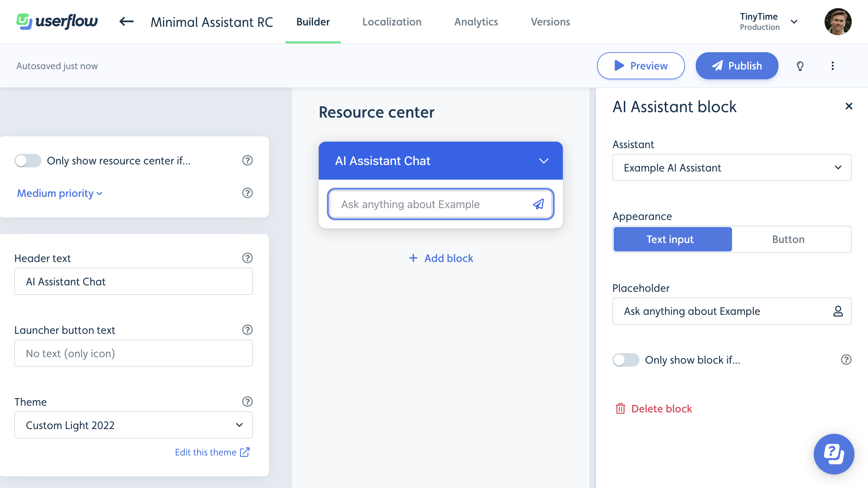Click the three-dot overflow menu icon

(x=833, y=65)
